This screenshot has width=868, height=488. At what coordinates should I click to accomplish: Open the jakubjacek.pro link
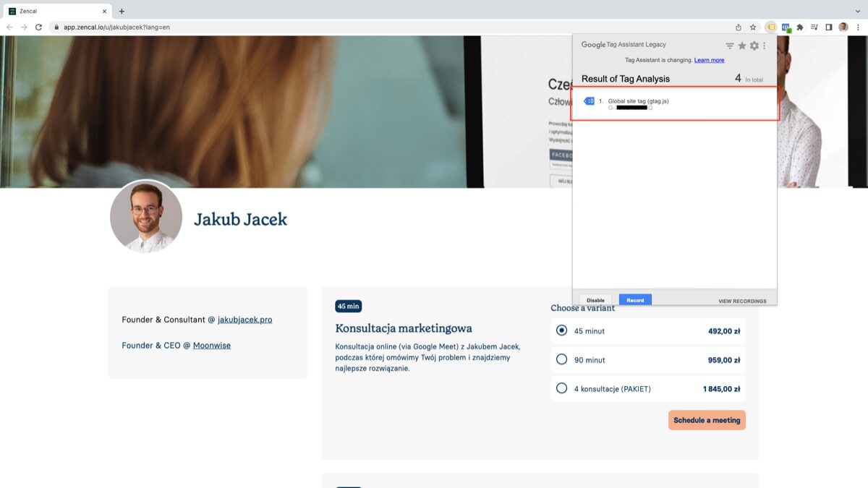pos(244,320)
